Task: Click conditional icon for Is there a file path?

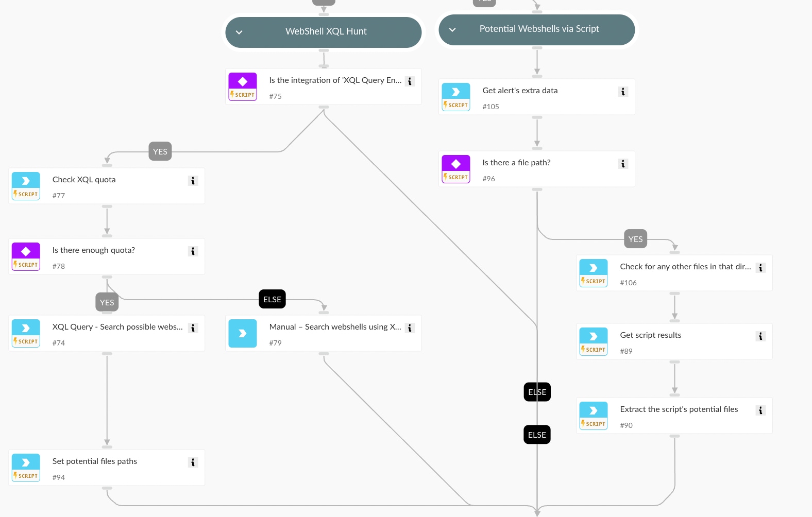Action: [456, 169]
